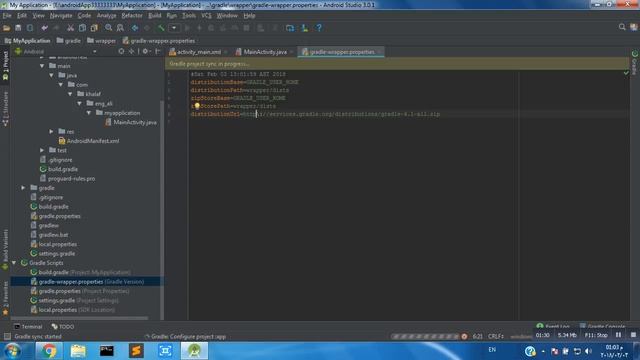Open the VCS menu

click(206, 16)
